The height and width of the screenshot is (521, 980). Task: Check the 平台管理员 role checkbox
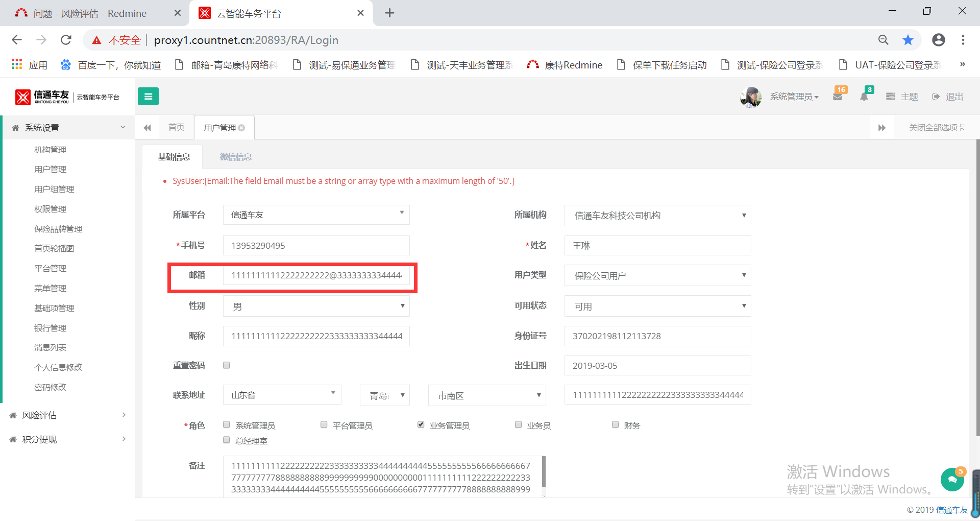[x=324, y=424]
